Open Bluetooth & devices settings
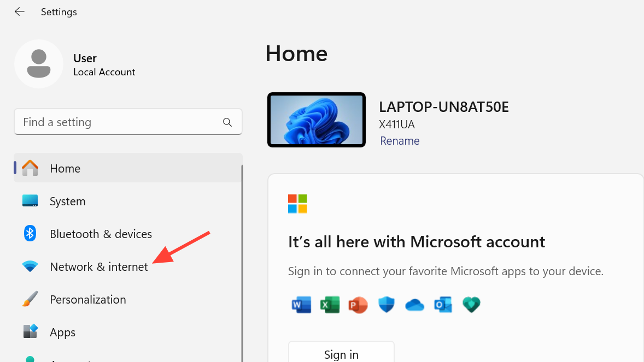644x362 pixels. (101, 234)
